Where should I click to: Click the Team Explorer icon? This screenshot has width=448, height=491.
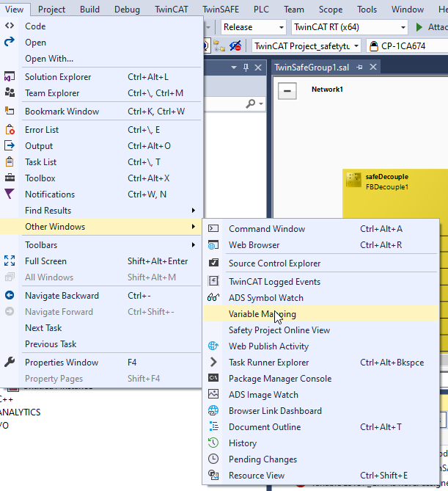click(x=10, y=92)
